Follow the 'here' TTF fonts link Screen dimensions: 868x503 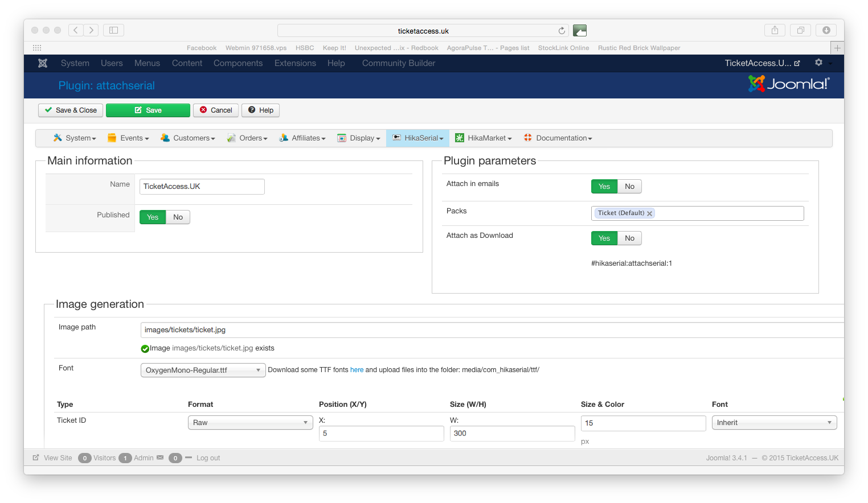[357, 370]
